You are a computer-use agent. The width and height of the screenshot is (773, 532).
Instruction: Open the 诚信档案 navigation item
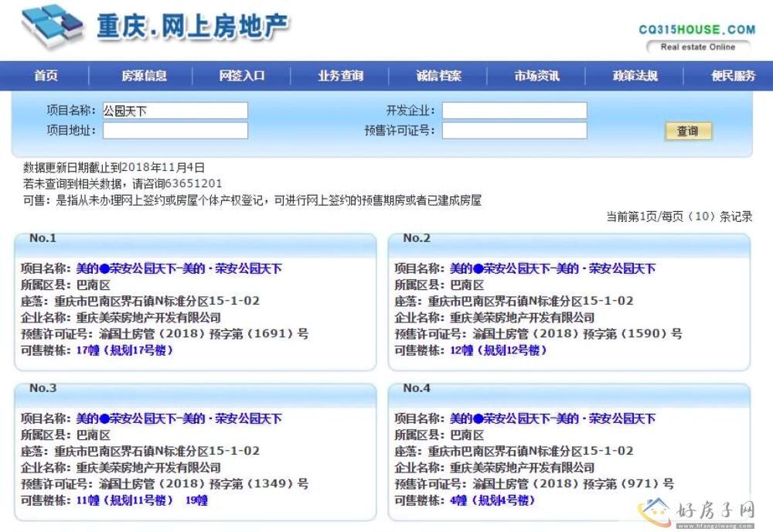[438, 76]
